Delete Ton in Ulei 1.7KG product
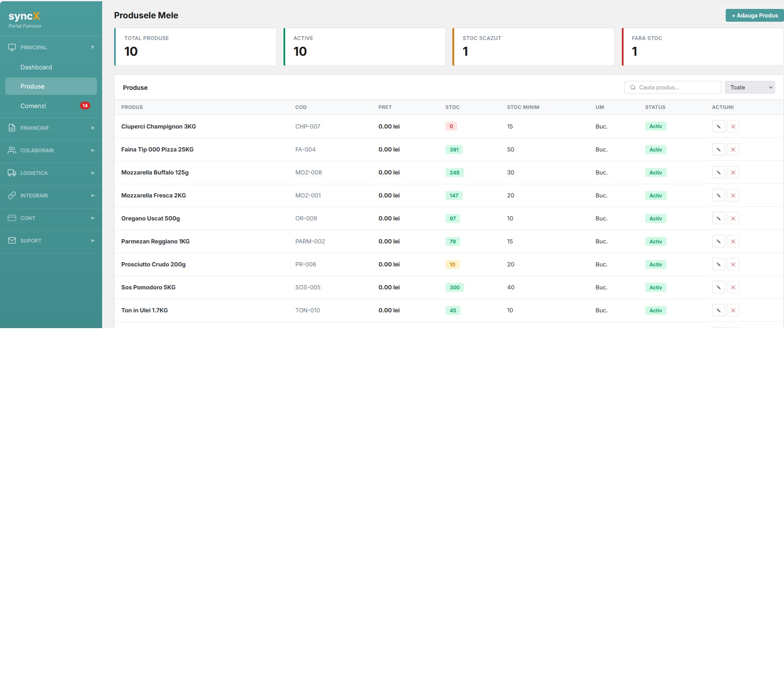Viewport: 784px width, 680px height. pyautogui.click(x=733, y=310)
